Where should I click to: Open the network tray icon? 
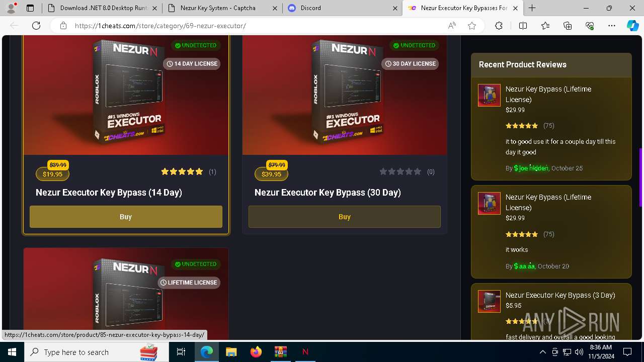[x=567, y=352]
